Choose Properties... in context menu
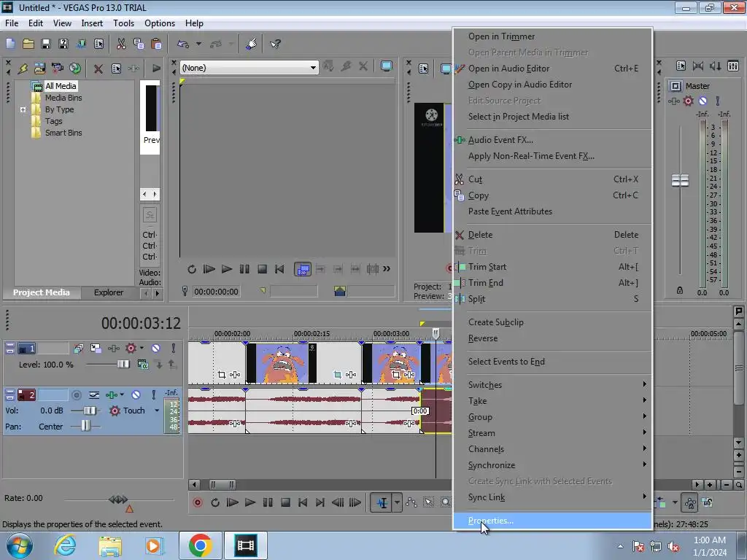Screen dimensions: 747x560 click(x=552, y=521)
